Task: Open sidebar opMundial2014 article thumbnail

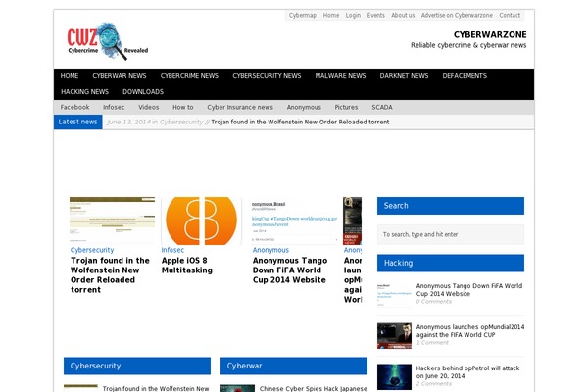Action: click(394, 336)
